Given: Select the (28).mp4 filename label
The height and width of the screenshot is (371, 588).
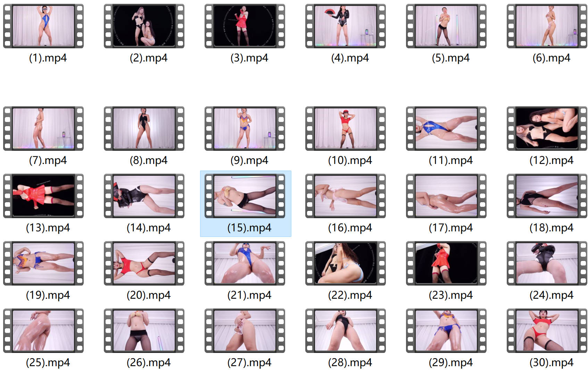Looking at the screenshot, I should 350,362.
